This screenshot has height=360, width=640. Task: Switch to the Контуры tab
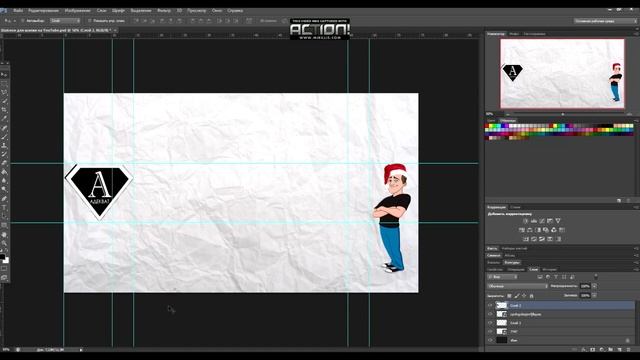tap(512, 262)
